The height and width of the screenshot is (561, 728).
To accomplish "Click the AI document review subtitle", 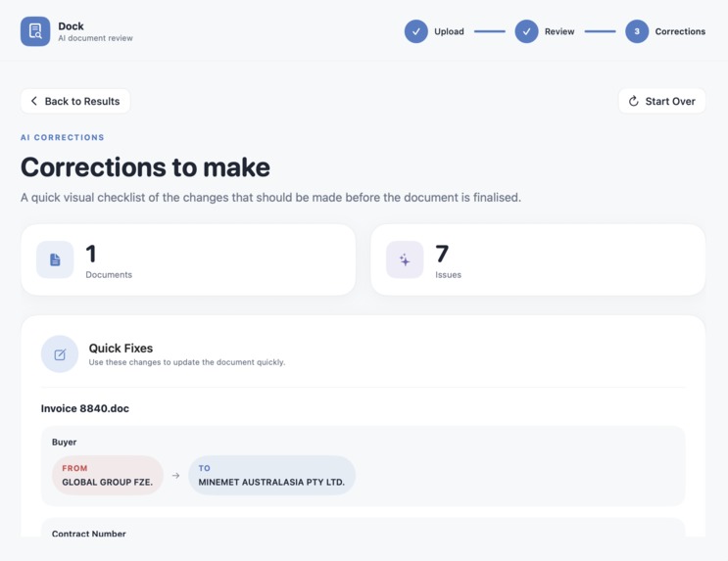I will click(95, 38).
